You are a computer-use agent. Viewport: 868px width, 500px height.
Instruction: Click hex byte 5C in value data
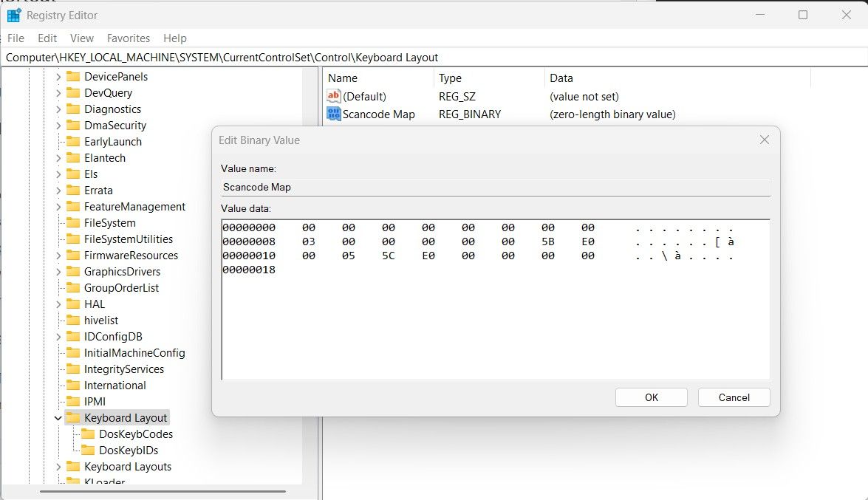389,256
